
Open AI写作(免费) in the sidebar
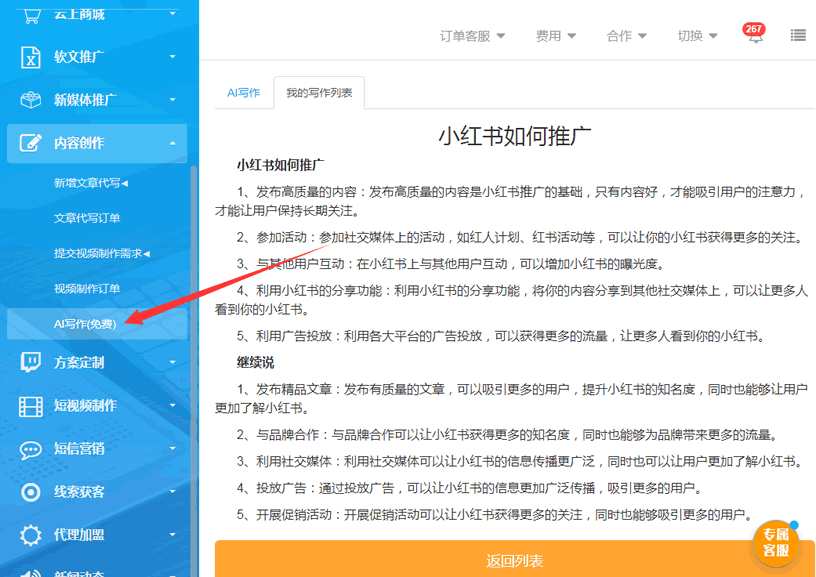[x=87, y=323]
